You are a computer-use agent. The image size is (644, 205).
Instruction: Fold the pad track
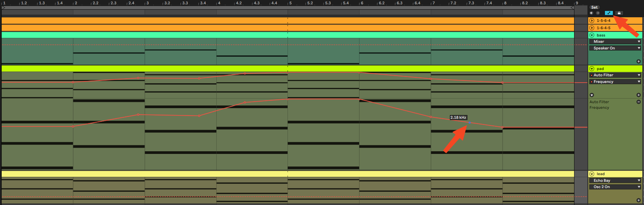[592, 69]
